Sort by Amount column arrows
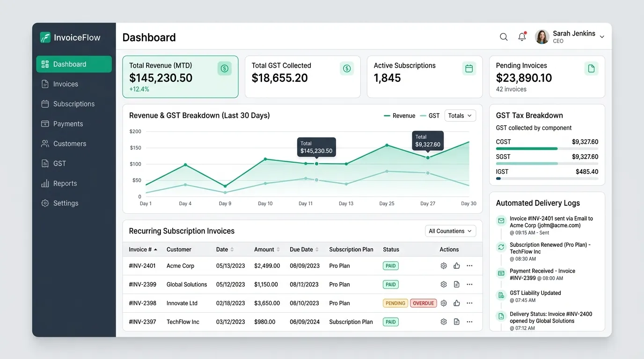 (278, 249)
